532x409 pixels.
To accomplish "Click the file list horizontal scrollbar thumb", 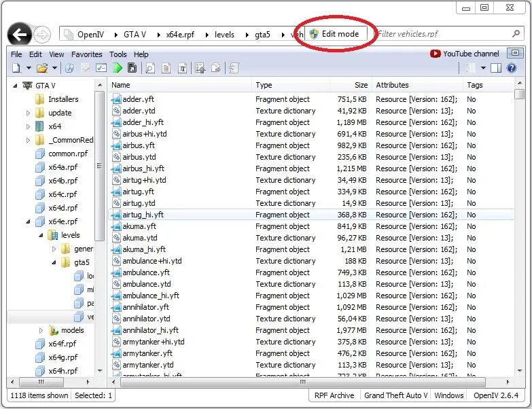I will (302, 383).
